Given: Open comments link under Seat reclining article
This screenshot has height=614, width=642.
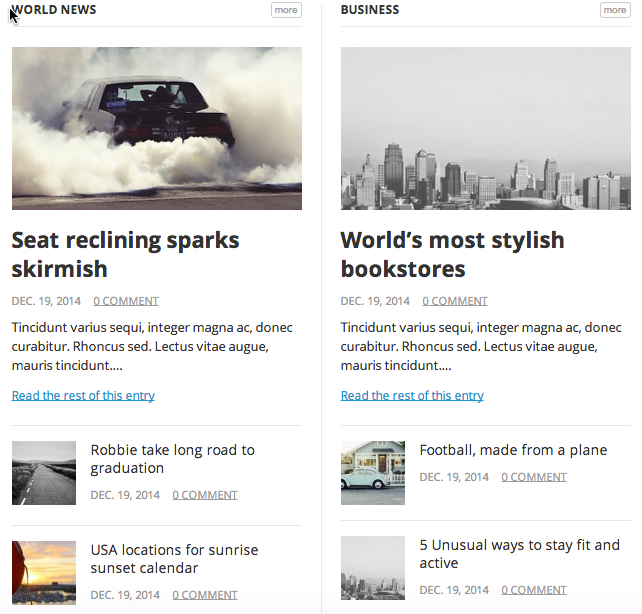Looking at the screenshot, I should [126, 301].
